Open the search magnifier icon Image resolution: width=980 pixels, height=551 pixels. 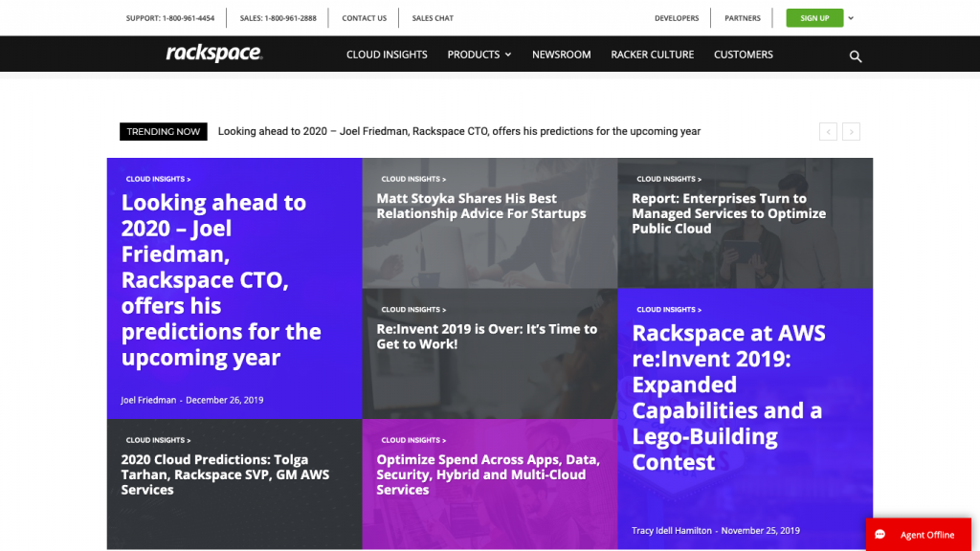click(x=856, y=56)
